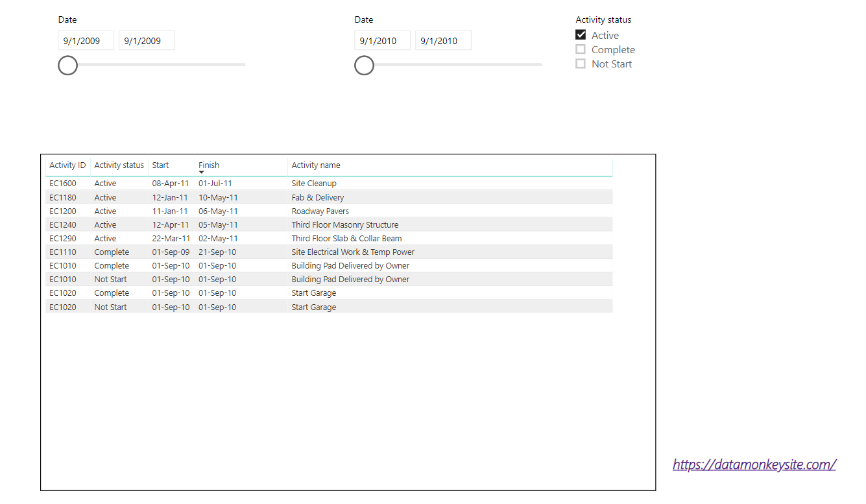
Task: Sort table by Start column header
Action: [x=161, y=165]
